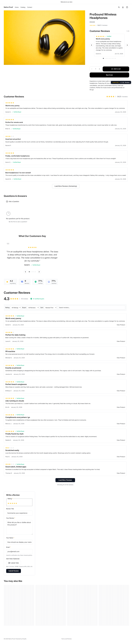This screenshot has height=644, width=132.
Task: Select five stars in the review Rating field
Action: pyautogui.click(x=16, y=503)
